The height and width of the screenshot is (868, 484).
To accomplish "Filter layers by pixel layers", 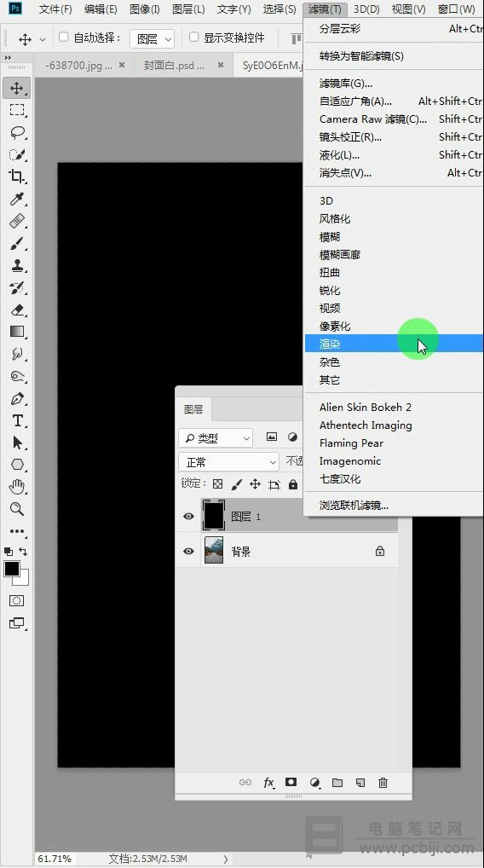I will 272,437.
